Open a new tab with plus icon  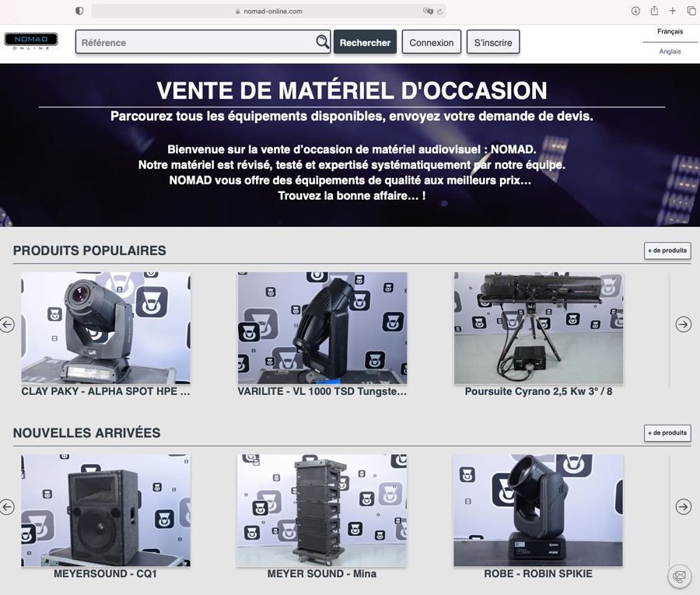pos(672,11)
